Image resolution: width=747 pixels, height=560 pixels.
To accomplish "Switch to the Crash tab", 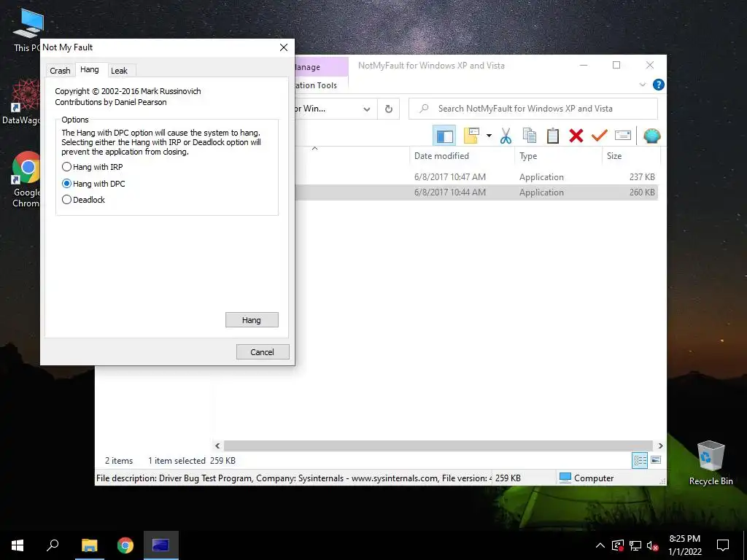I will pos(60,71).
